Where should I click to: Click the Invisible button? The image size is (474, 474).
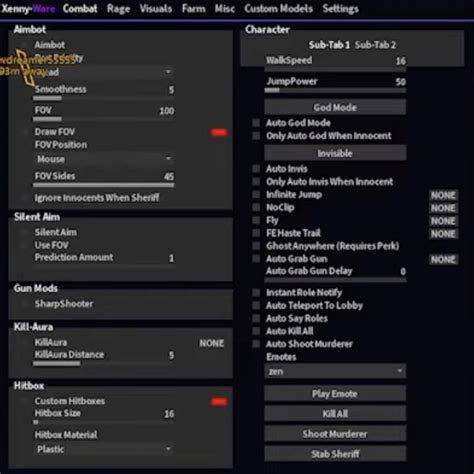point(335,153)
